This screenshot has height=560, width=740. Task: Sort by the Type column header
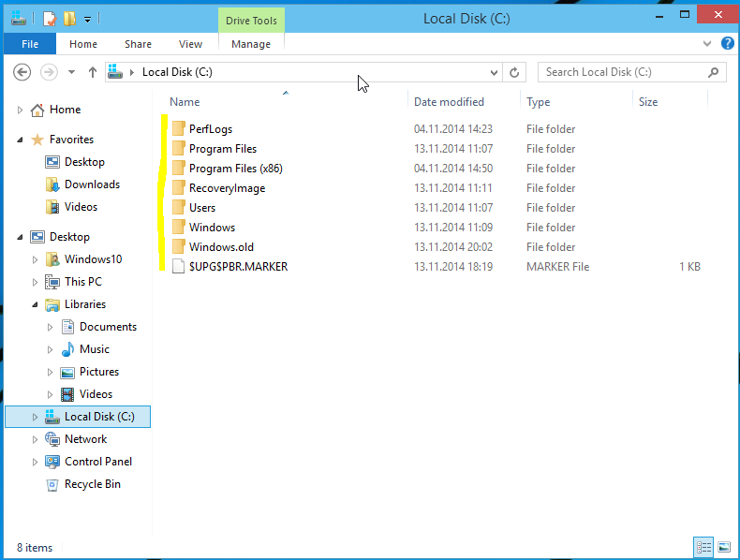coord(538,102)
